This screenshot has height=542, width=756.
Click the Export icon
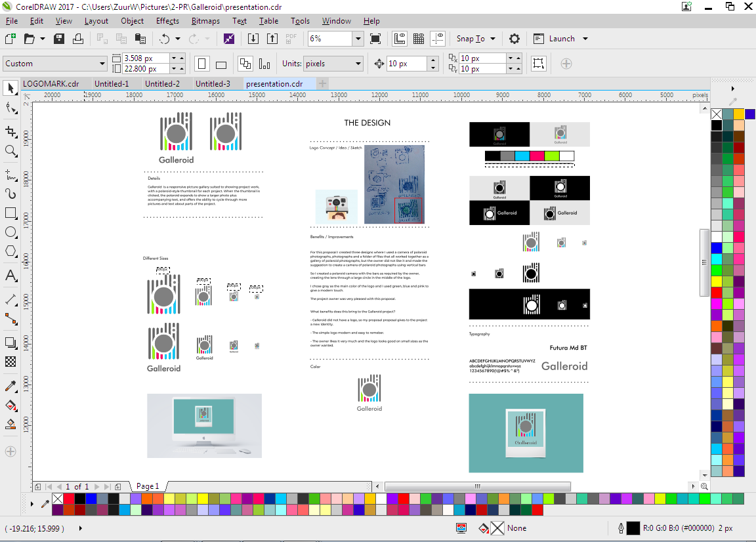272,39
